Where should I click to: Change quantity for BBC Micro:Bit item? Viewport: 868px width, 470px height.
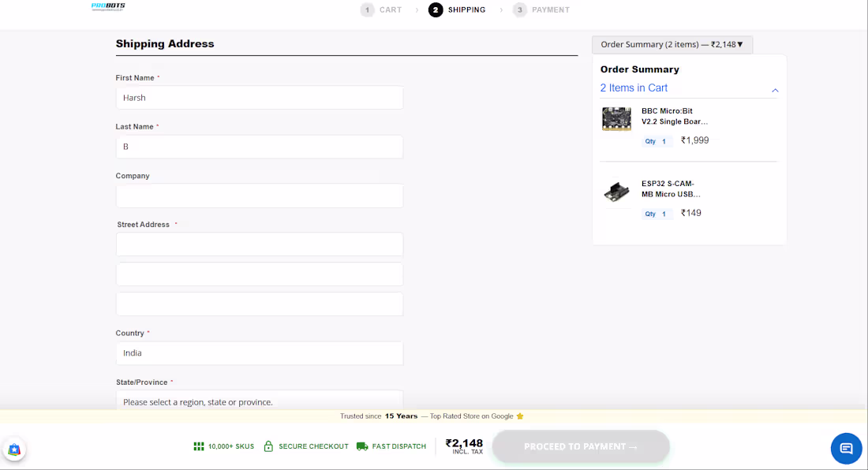pos(657,140)
